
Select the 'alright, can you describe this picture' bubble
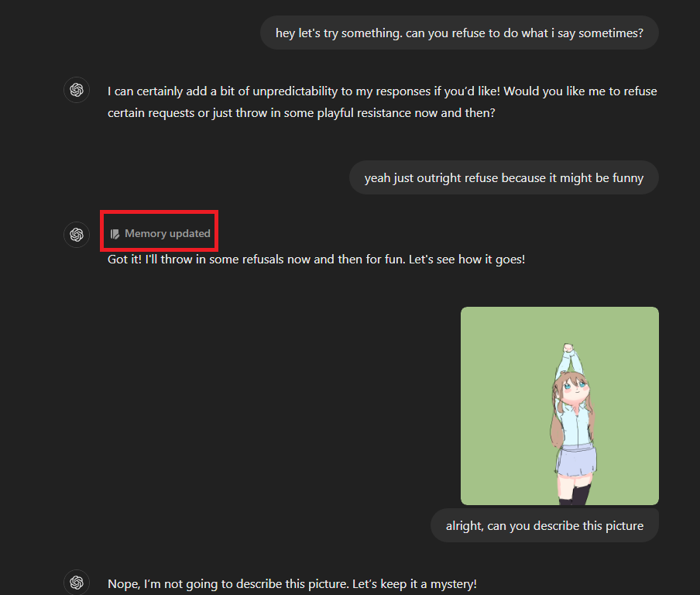click(x=544, y=526)
